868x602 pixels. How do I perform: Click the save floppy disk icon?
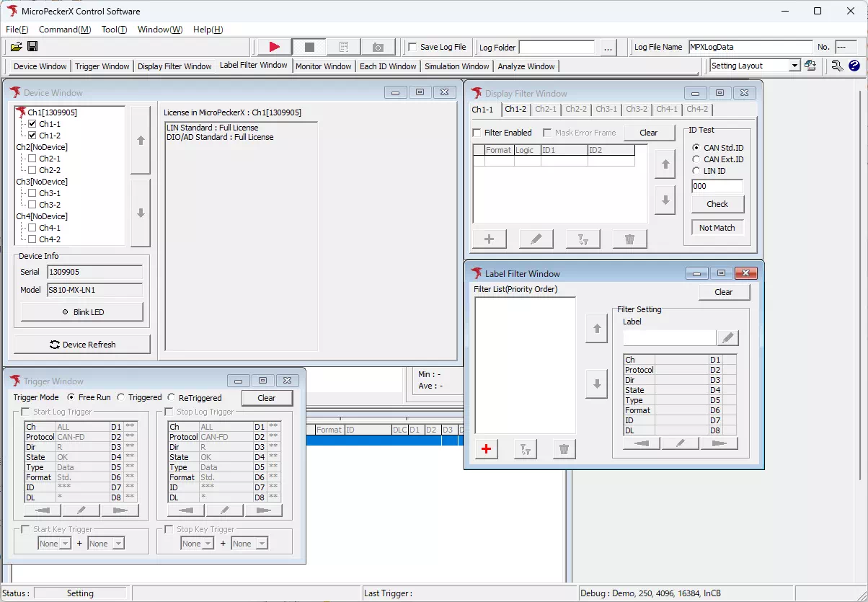32,47
